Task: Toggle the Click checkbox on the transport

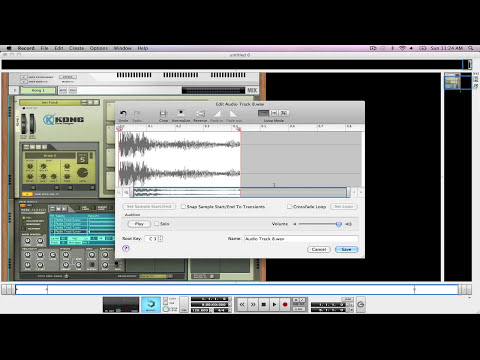Action: pos(166,299)
